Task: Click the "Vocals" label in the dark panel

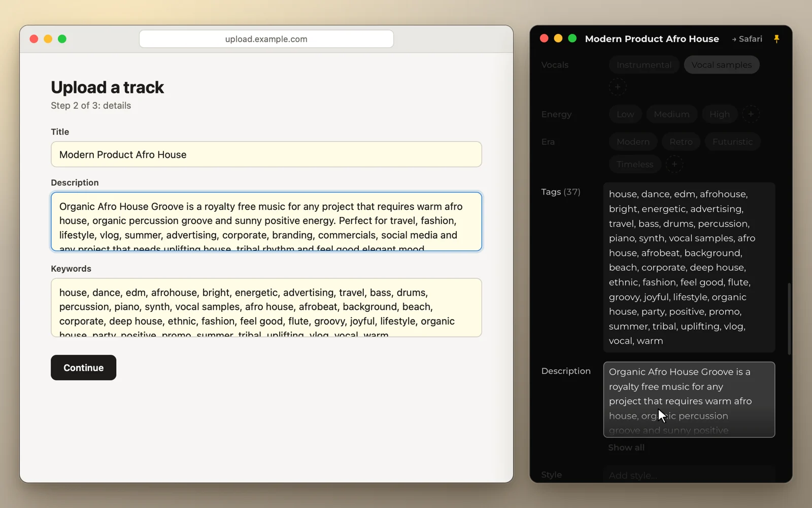Action: click(555, 65)
